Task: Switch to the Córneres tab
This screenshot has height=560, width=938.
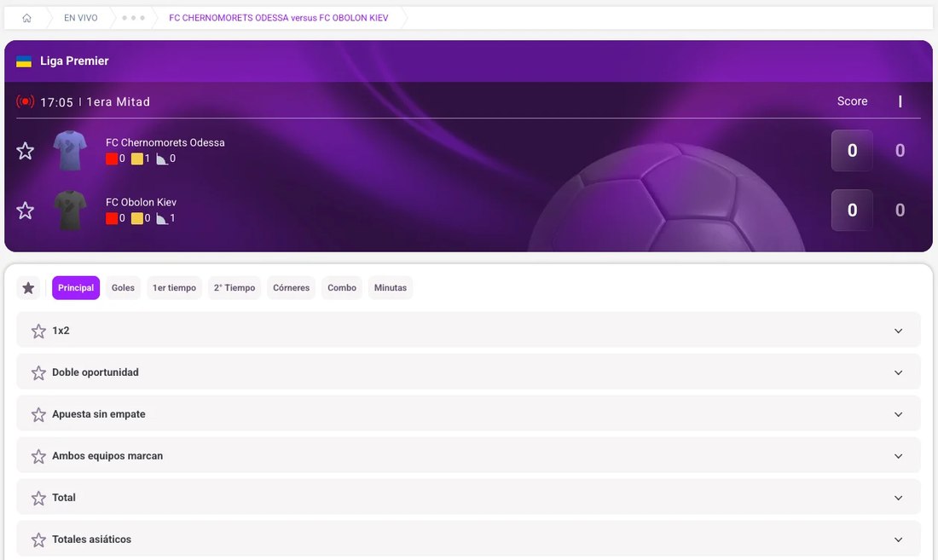Action: pos(292,288)
